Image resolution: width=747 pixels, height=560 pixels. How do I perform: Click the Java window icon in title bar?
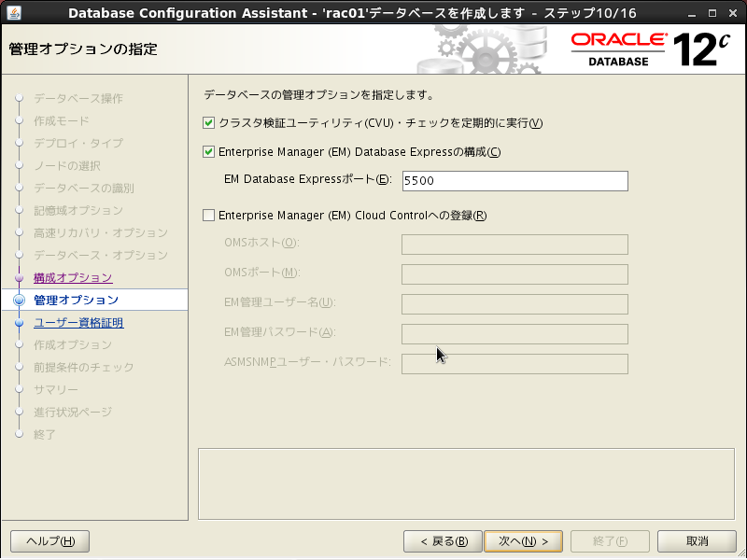tap(14, 13)
